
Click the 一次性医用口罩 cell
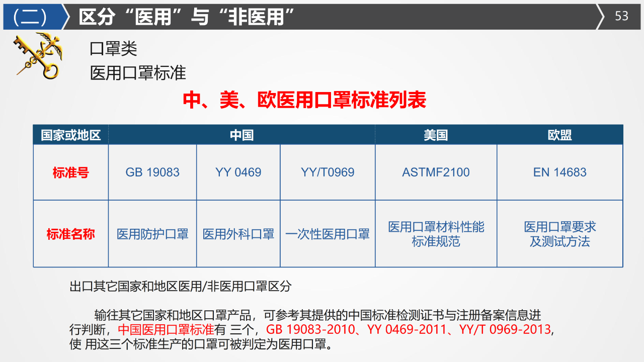pos(328,234)
